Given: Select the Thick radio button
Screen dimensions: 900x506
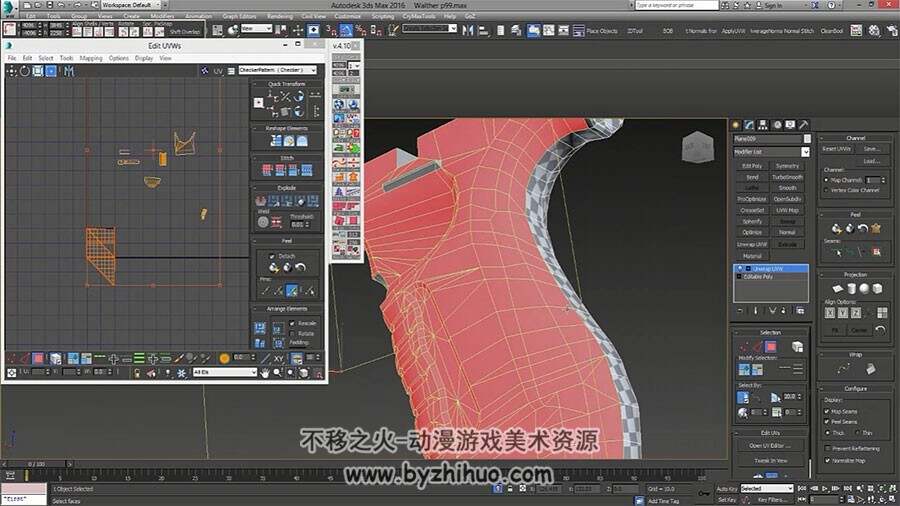Looking at the screenshot, I should pos(828,433).
